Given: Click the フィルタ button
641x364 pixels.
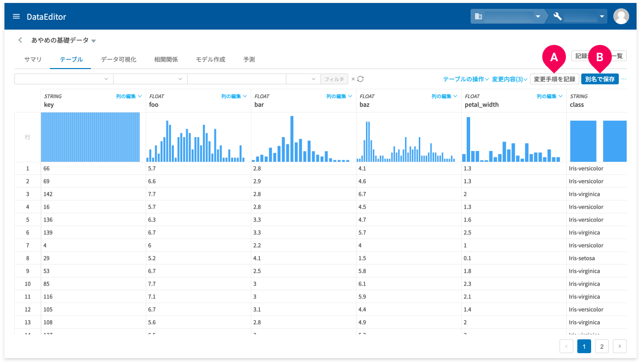Looking at the screenshot, I should tap(334, 79).
